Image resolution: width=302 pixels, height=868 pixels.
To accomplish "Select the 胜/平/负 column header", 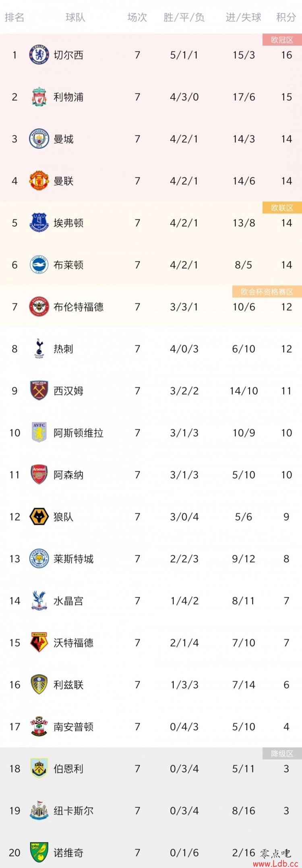I will [x=184, y=17].
